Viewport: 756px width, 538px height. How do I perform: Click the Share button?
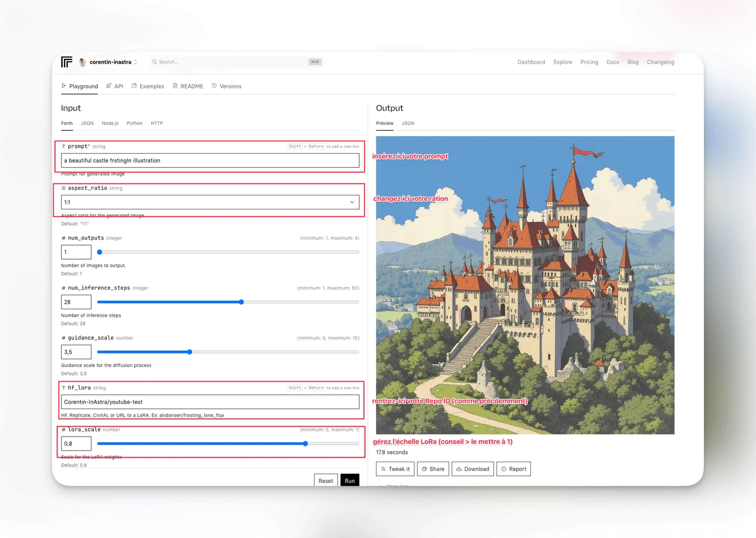click(x=433, y=469)
